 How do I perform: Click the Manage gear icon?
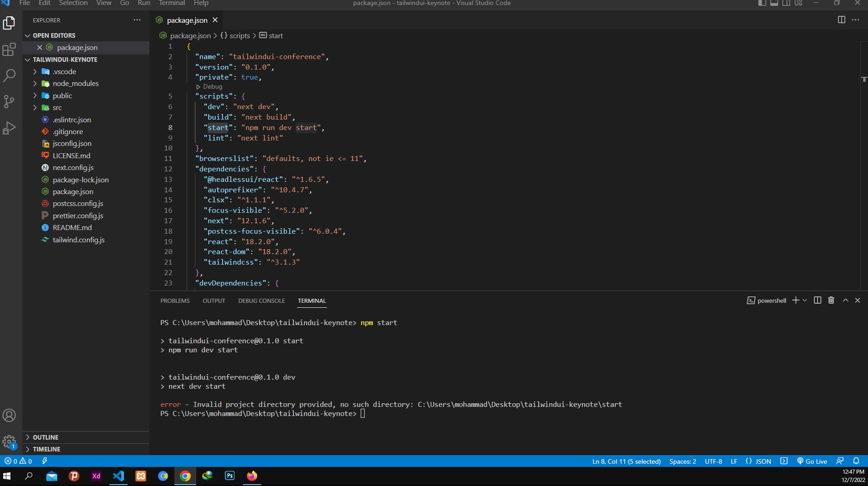tap(9, 441)
